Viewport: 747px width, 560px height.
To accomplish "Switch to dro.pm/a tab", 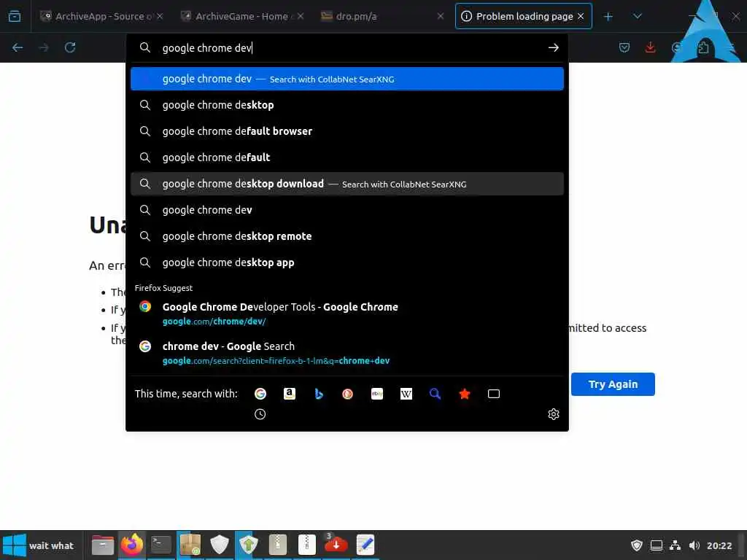I will pyautogui.click(x=382, y=16).
